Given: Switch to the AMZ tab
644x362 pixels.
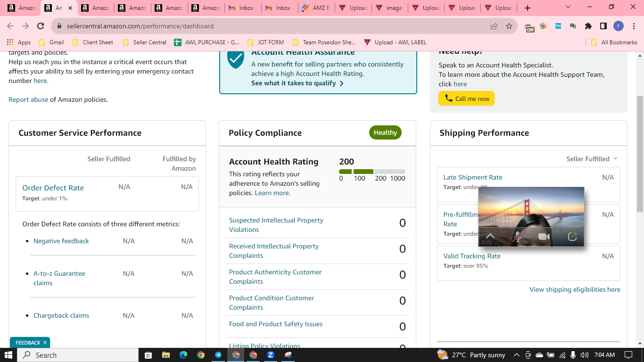Looking at the screenshot, I should tap(316, 8).
